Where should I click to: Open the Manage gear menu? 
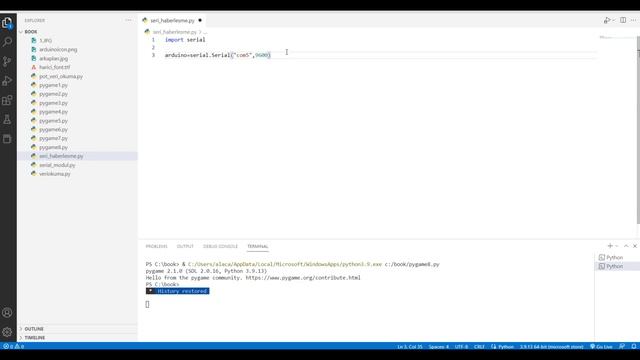click(x=7, y=332)
